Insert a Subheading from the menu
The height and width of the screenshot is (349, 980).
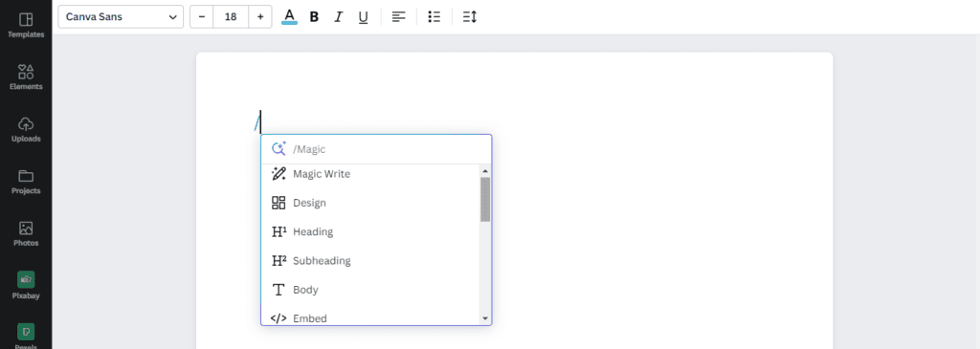(370, 260)
